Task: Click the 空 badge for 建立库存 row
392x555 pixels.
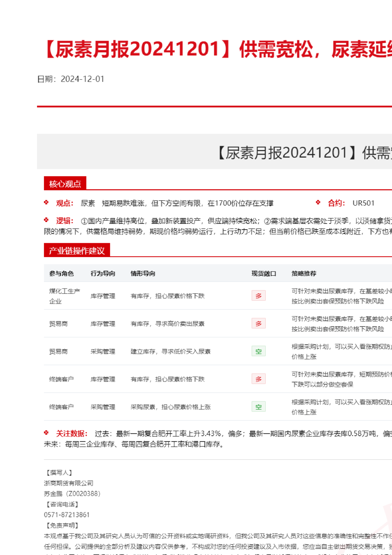Action: (258, 351)
